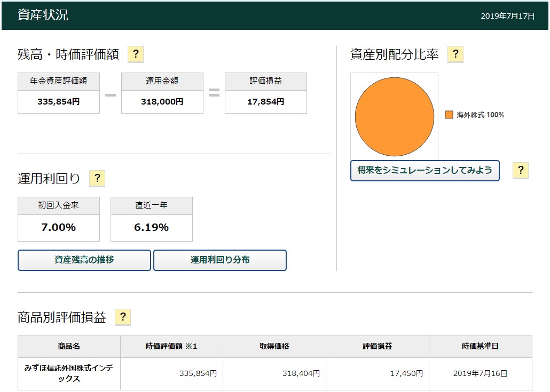The width and height of the screenshot is (550, 392).
Task: Open help icon beside simulation button
Action: [521, 171]
